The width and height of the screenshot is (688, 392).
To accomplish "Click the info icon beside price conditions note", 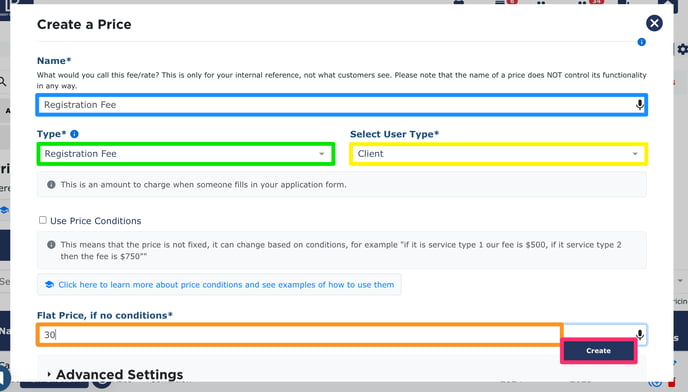I will (51, 245).
